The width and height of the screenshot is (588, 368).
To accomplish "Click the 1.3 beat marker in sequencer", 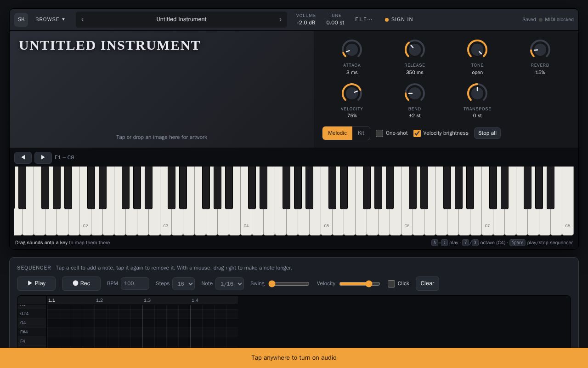I will (x=147, y=300).
